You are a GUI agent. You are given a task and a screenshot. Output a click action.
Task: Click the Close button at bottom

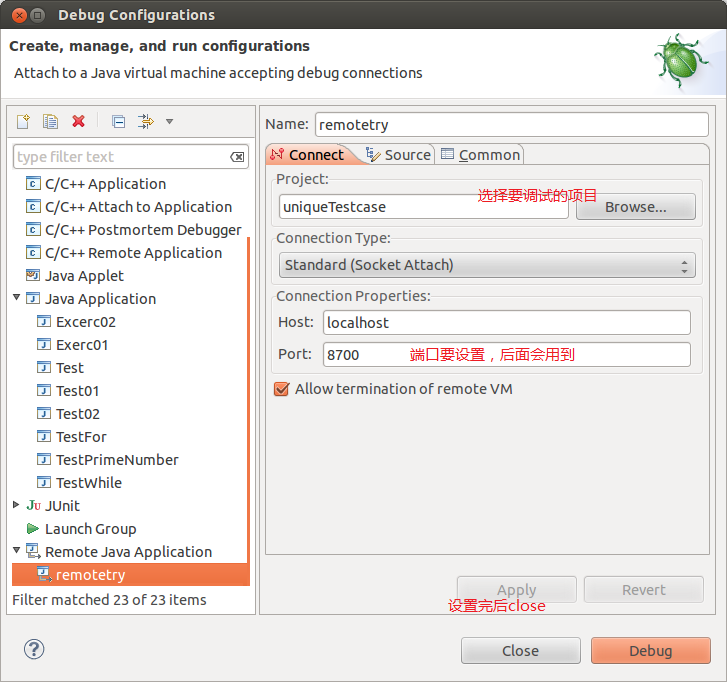pyautogui.click(x=521, y=651)
